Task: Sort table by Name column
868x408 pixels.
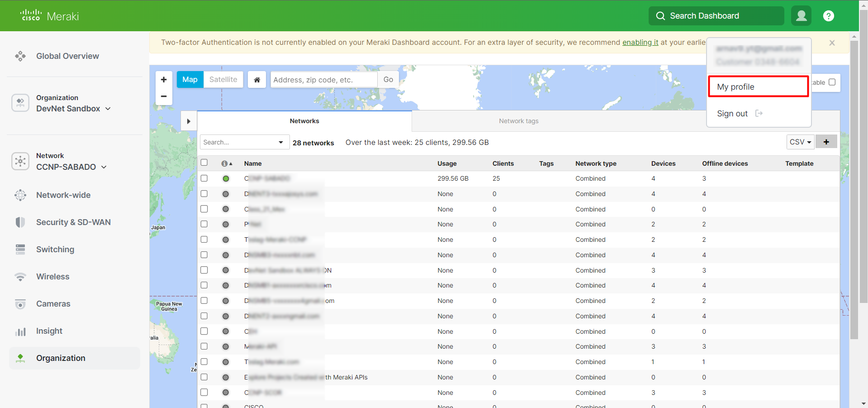Action: click(253, 163)
